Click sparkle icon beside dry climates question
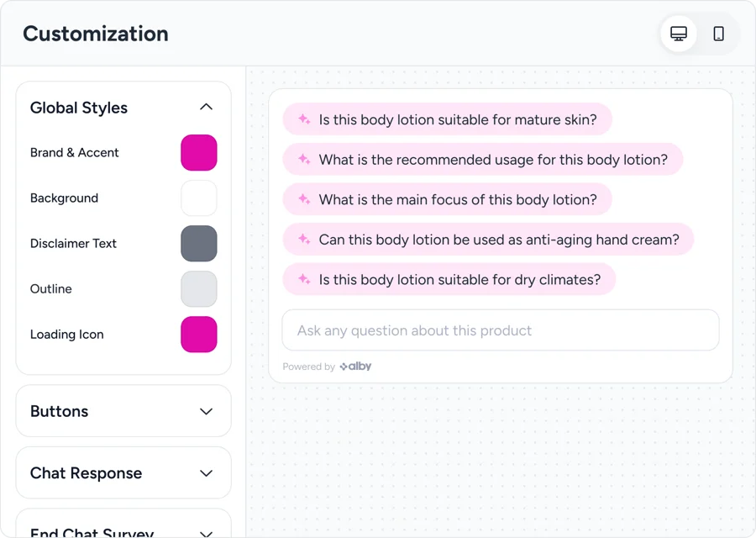The width and height of the screenshot is (756, 538). coord(304,279)
